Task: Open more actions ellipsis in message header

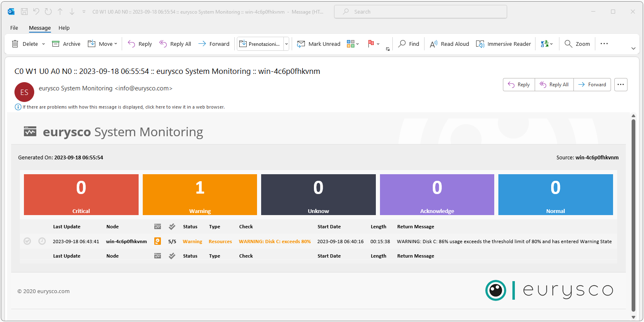Action: pos(621,85)
